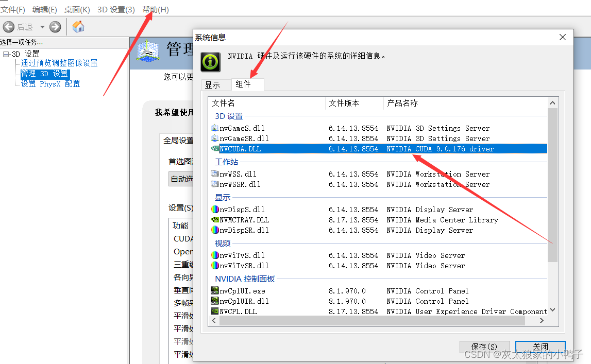Open the 桌面(K) menu
The width and height of the screenshot is (591, 364).
(77, 9)
